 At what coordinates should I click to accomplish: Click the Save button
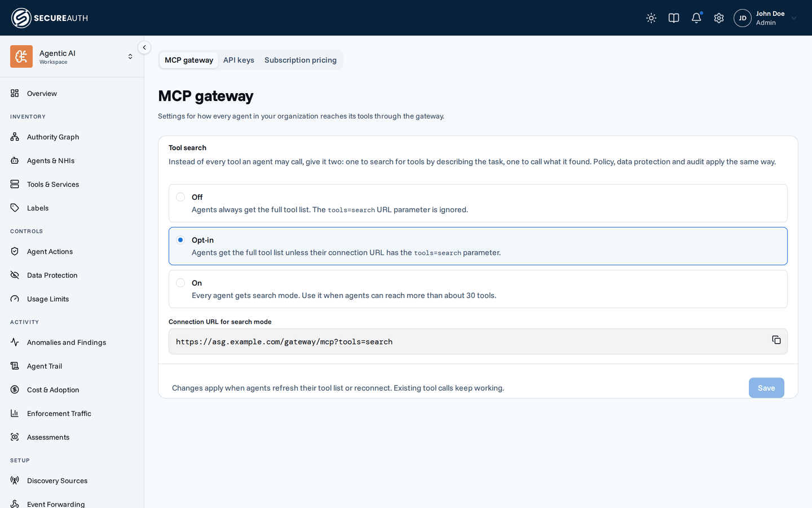coord(766,388)
